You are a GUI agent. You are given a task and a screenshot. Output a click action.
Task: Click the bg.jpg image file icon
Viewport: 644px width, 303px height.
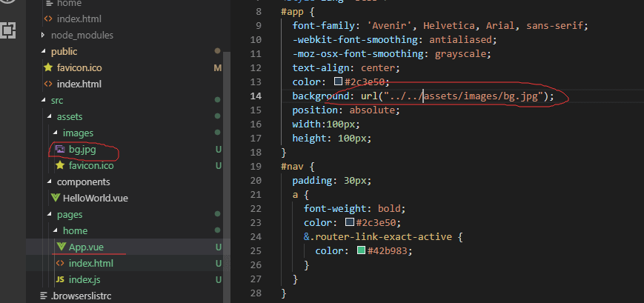[61, 149]
